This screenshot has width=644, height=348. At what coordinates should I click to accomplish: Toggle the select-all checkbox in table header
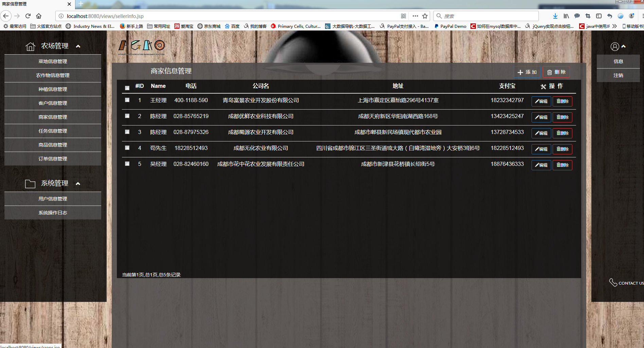click(x=127, y=88)
